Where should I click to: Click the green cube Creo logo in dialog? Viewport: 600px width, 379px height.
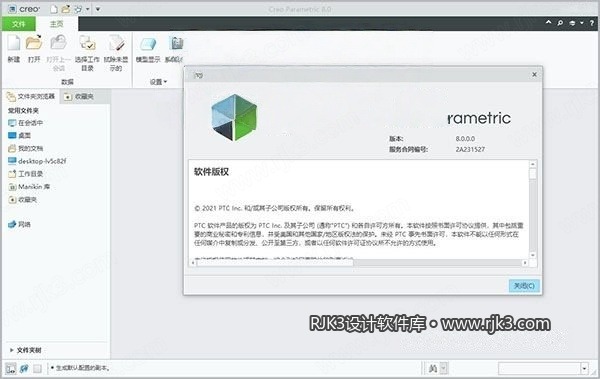tap(234, 118)
